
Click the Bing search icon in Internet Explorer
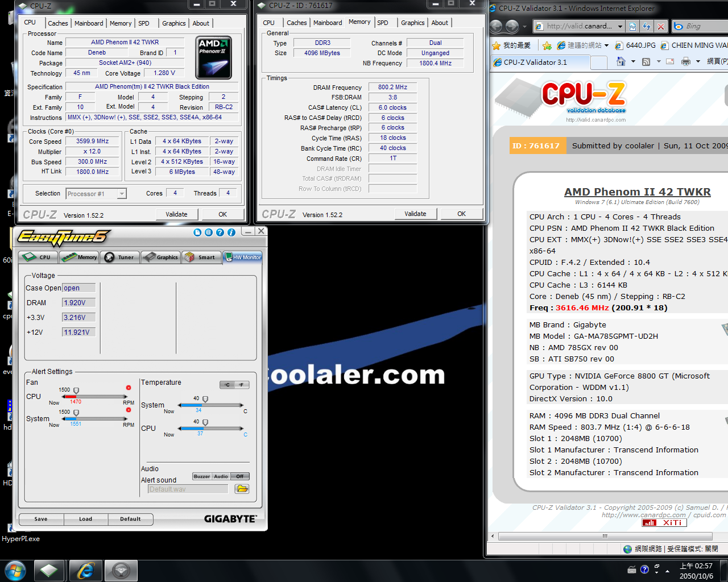(678, 26)
